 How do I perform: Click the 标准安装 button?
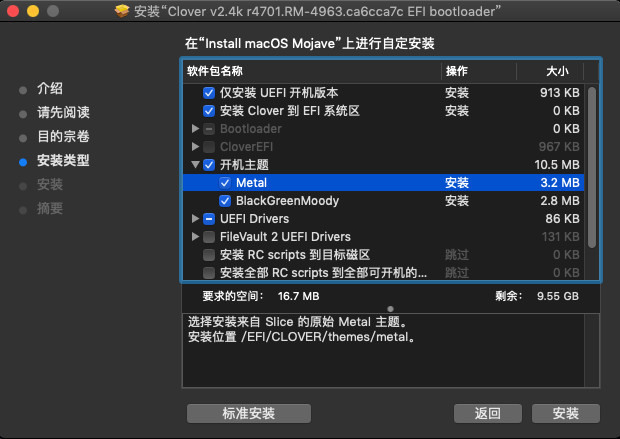point(249,414)
